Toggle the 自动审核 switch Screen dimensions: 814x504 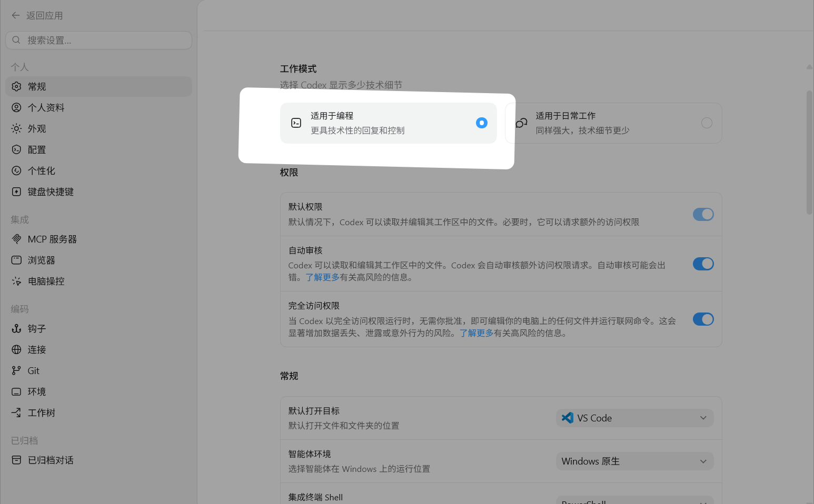pos(703,264)
